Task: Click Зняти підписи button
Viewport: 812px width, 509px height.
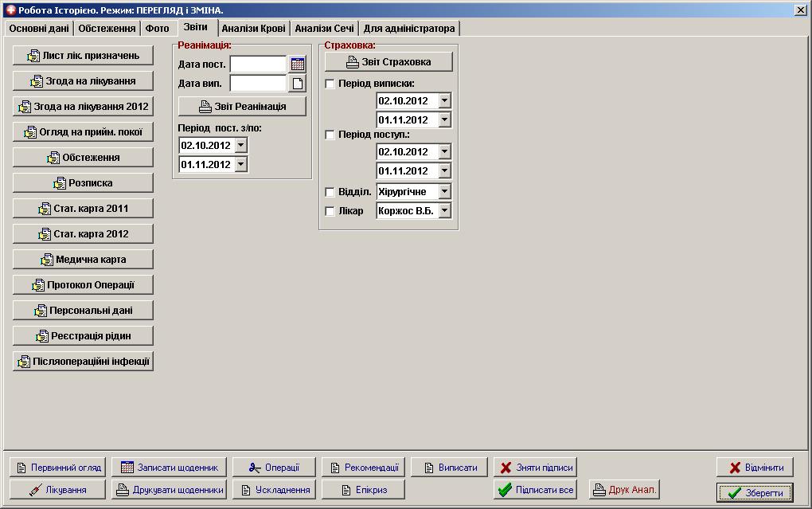Action: tap(536, 468)
